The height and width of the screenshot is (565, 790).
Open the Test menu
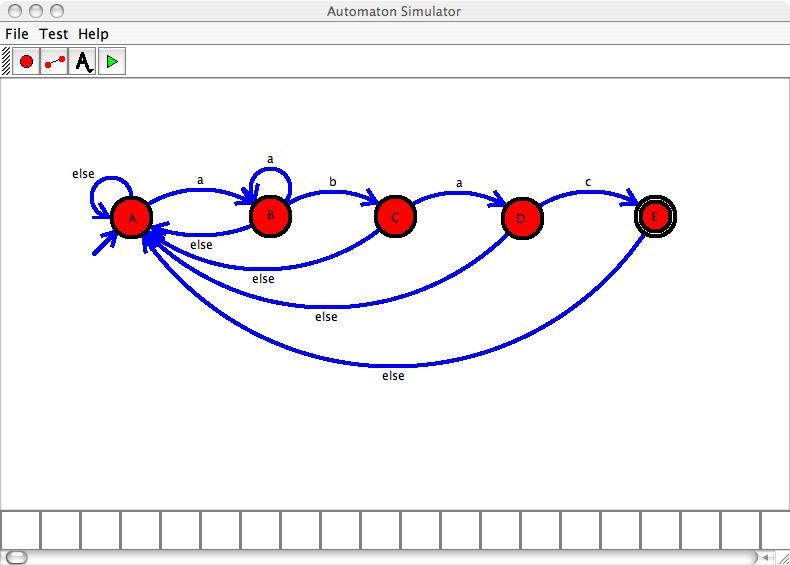(54, 34)
